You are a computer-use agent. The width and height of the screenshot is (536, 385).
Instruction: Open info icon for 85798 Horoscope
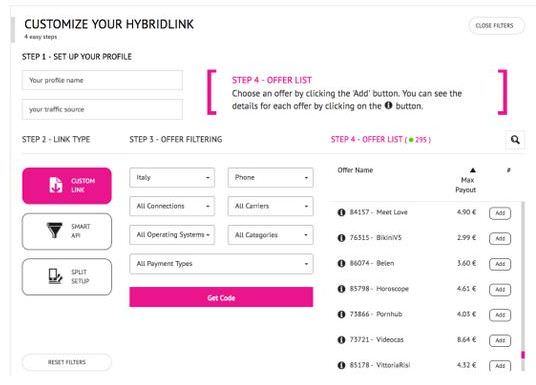click(x=341, y=289)
